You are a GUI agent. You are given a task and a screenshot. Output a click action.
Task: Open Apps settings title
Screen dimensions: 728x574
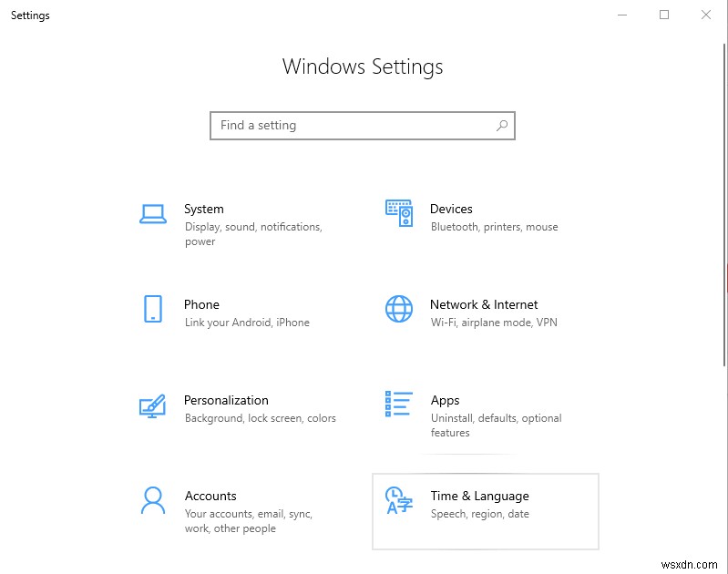point(445,401)
